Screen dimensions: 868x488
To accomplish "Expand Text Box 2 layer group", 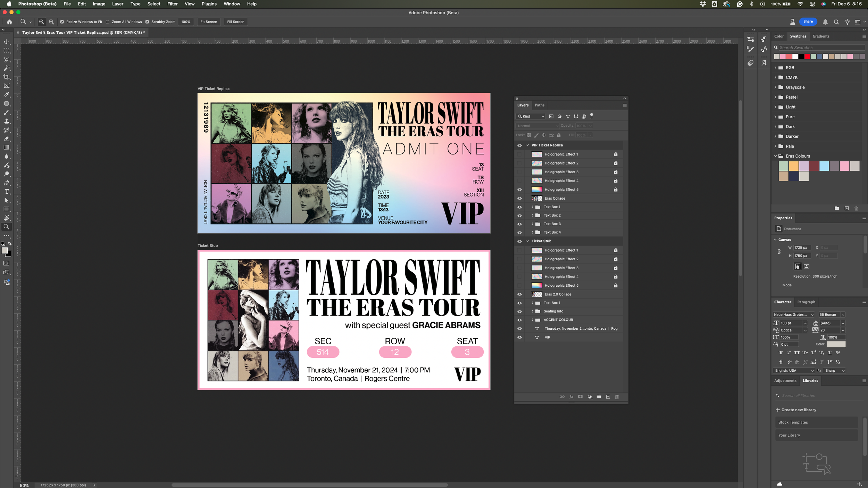I will pos(532,216).
